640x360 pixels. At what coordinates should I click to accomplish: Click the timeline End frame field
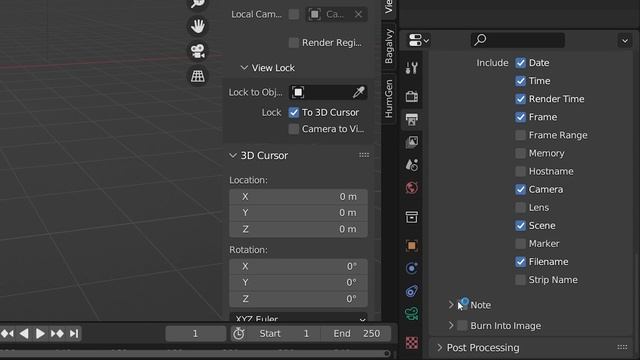tap(356, 333)
